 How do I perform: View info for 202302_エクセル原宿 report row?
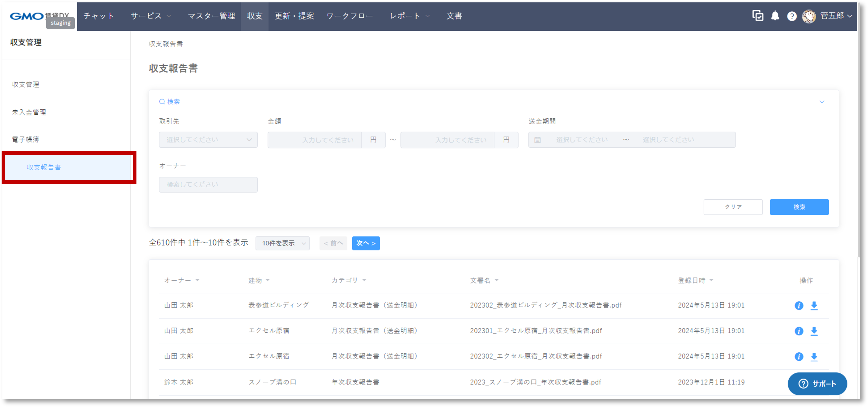pos(799,356)
